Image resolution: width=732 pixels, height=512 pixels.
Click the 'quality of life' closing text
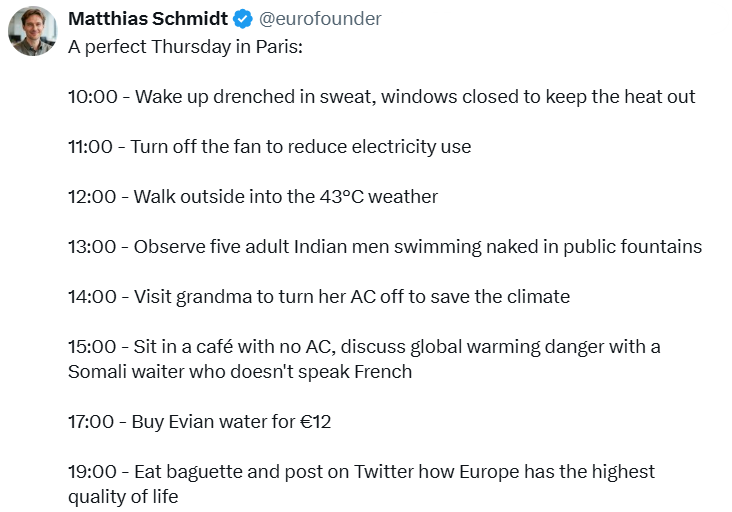point(123,497)
